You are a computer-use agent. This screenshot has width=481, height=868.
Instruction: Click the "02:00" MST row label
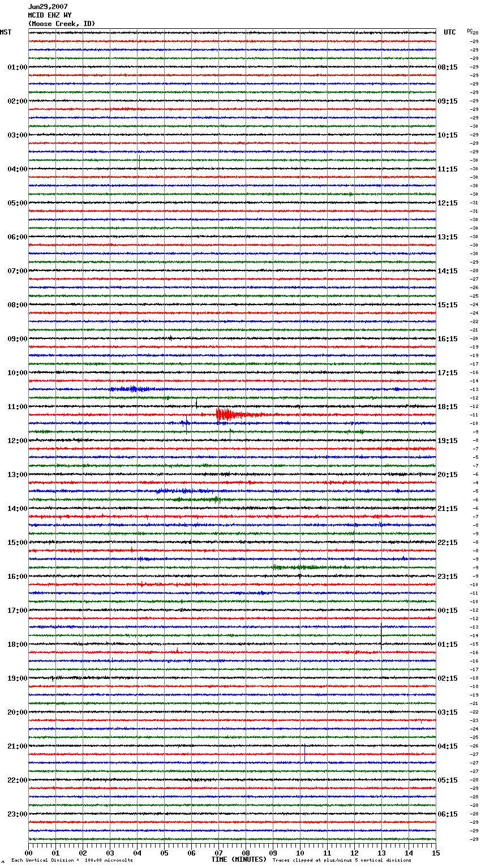tap(18, 101)
